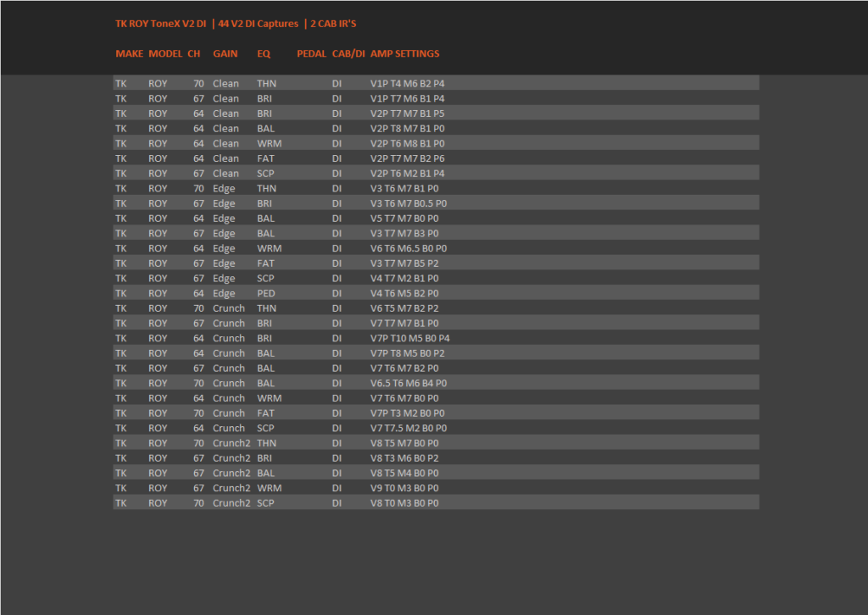Click the CAB/DI column header
868x615 pixels.
click(348, 53)
